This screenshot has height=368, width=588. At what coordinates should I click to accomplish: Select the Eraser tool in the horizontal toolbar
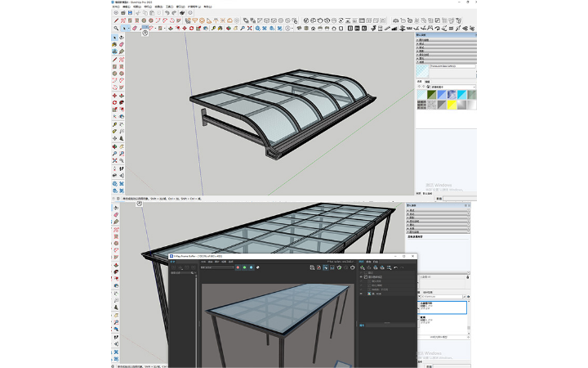[x=135, y=28]
